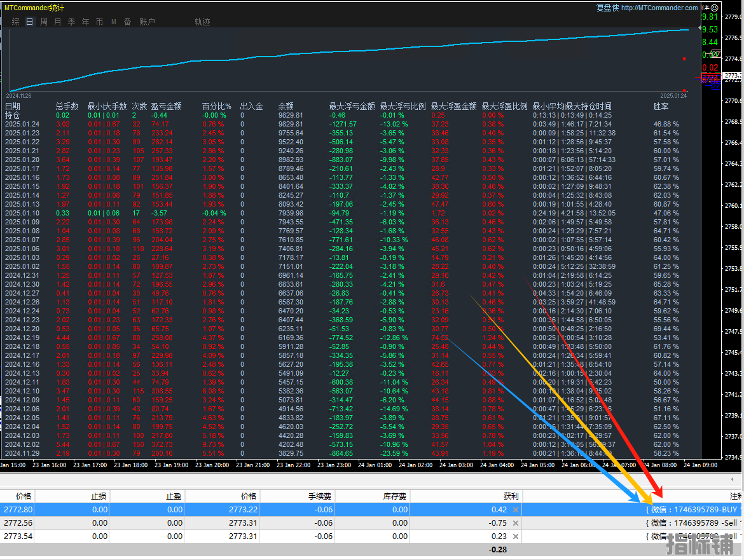Close the order with 0.42 profit
Viewport: 744px width, 560px height.
tap(516, 510)
